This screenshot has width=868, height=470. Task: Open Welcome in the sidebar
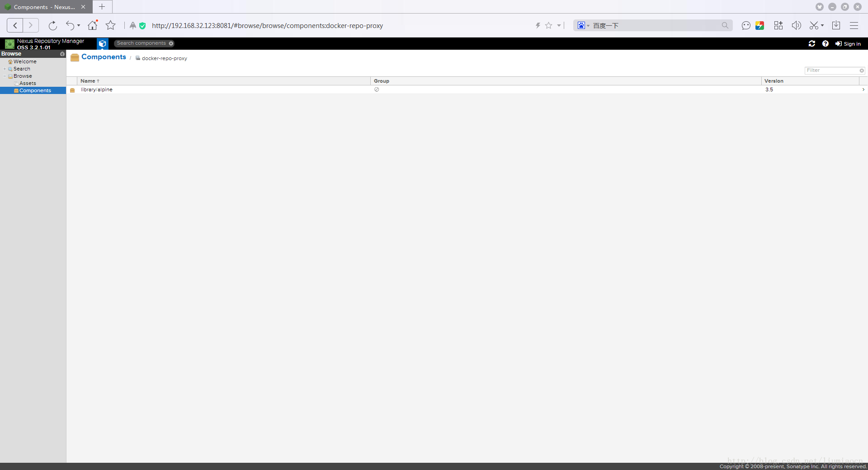coord(25,61)
